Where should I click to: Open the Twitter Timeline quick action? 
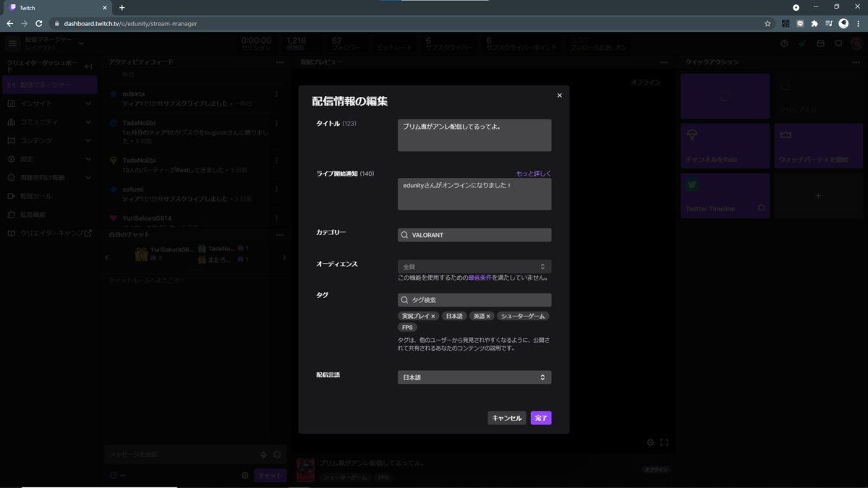point(726,195)
